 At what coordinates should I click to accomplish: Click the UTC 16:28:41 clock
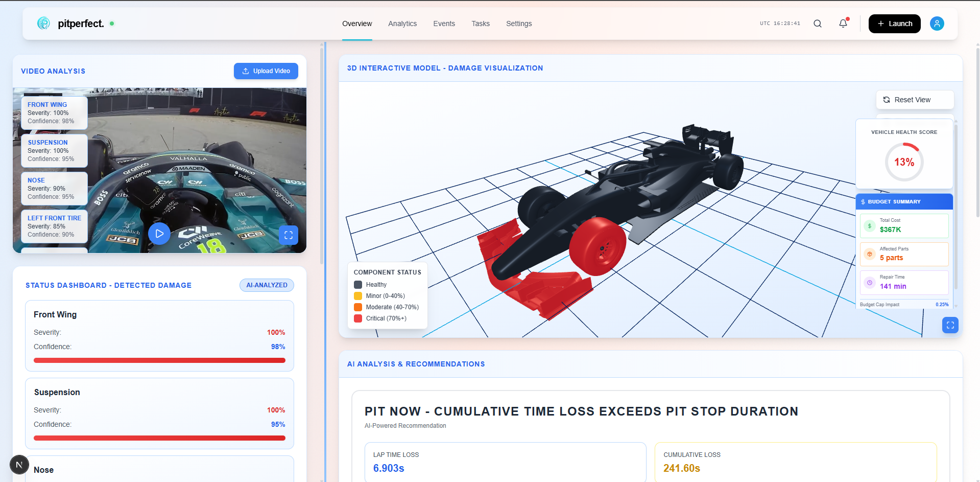780,24
